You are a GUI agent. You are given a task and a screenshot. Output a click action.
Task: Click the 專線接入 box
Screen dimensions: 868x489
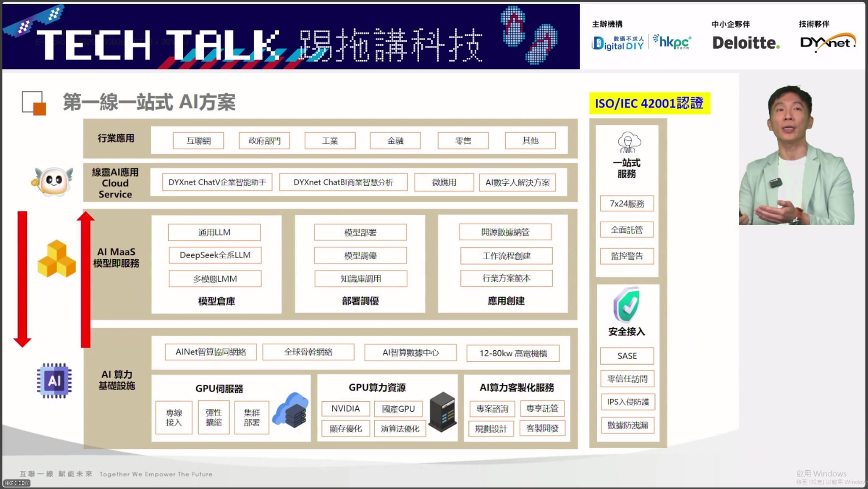(x=174, y=417)
